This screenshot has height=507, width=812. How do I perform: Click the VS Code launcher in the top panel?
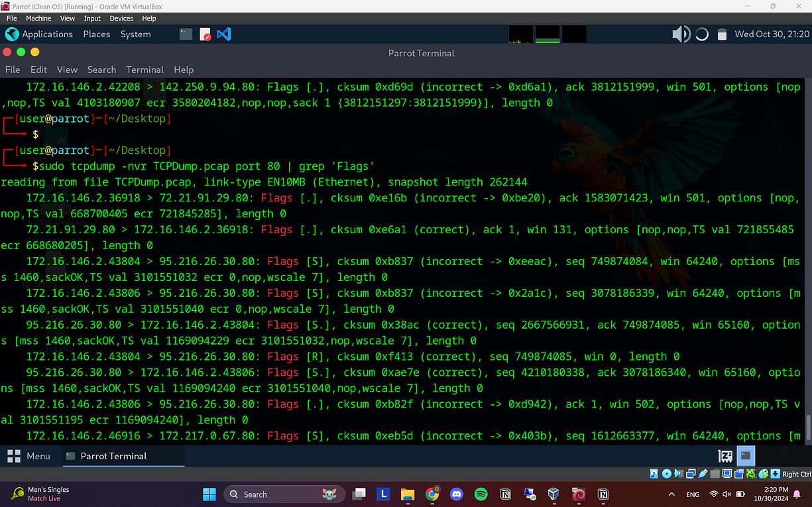click(x=224, y=34)
